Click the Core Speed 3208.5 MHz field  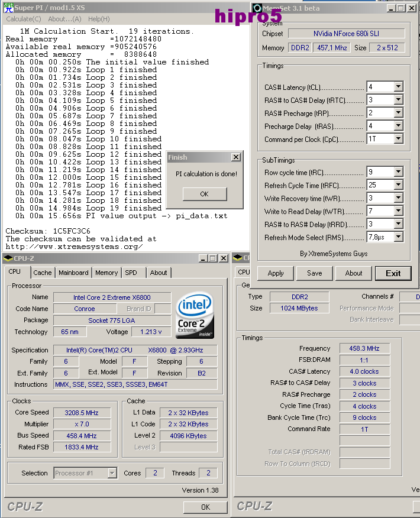click(82, 413)
